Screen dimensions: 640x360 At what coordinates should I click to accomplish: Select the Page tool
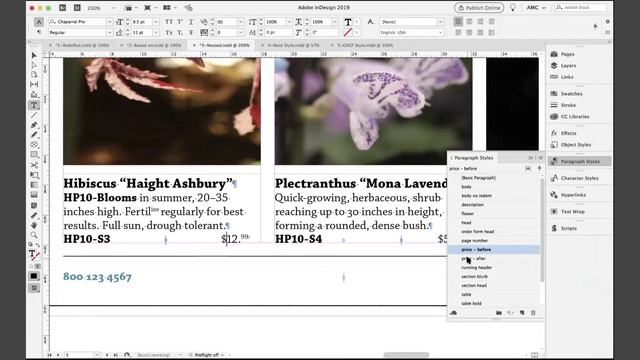(34, 75)
